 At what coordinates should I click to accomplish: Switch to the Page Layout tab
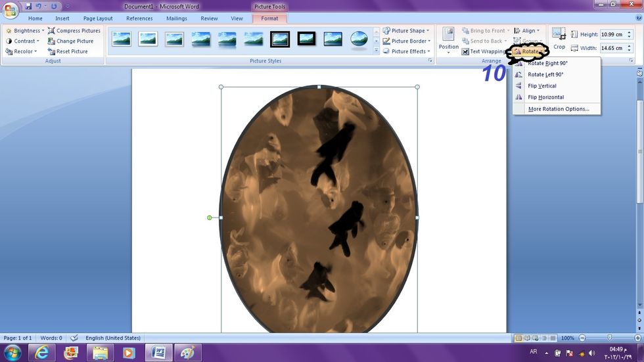coord(98,18)
